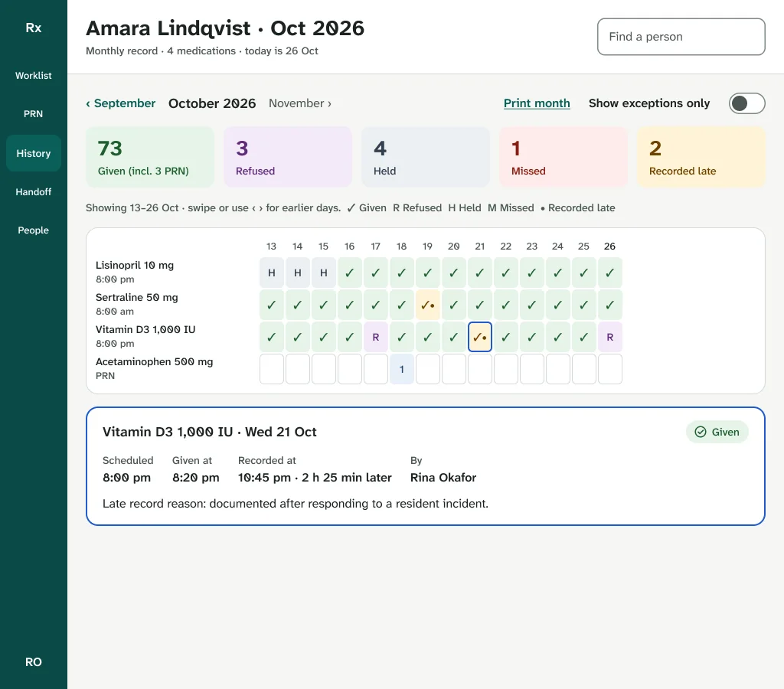
Task: Select Vitamin D3 late-recorded cell on day 21
Action: coord(480,337)
